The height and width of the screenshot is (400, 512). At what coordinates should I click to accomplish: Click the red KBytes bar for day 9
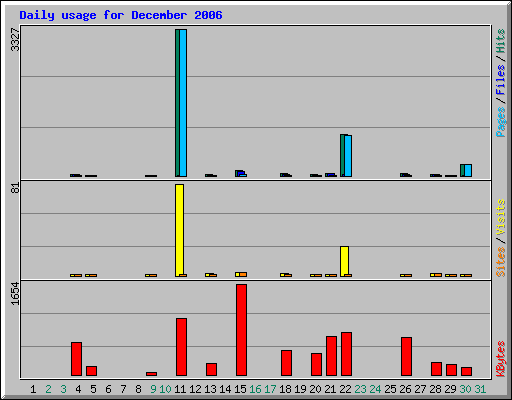(x=151, y=374)
